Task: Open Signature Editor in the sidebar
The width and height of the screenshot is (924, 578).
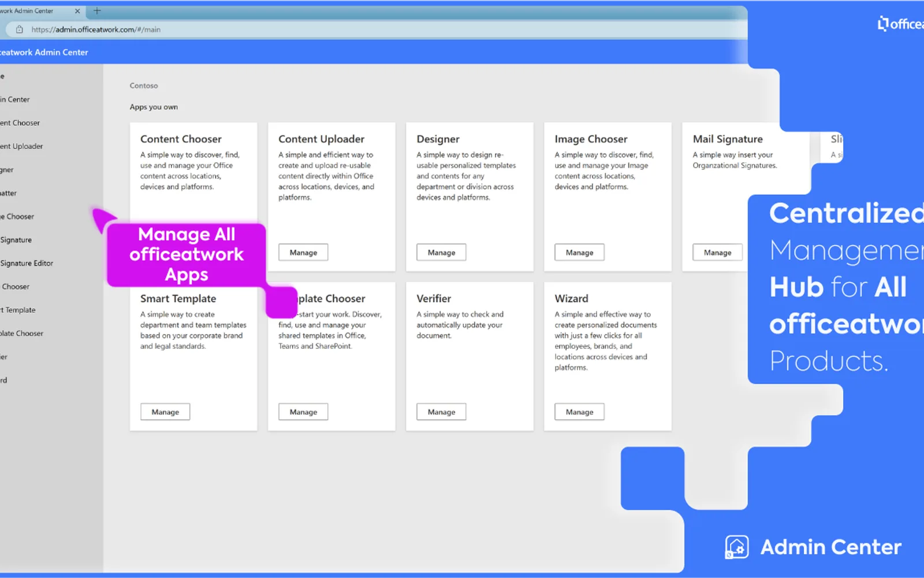Action: pos(27,264)
